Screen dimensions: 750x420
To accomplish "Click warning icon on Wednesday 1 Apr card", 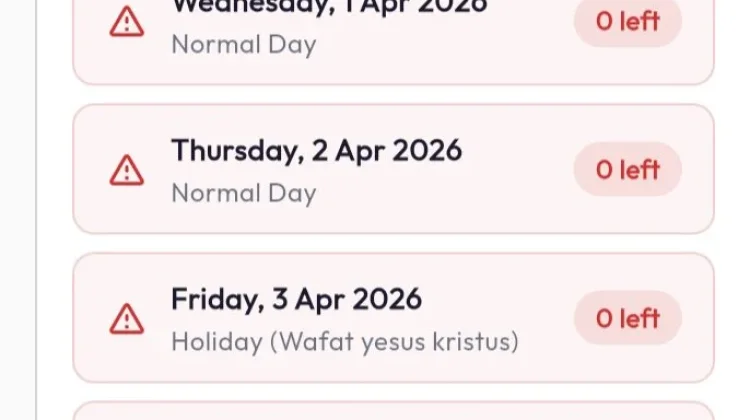I will [x=127, y=22].
